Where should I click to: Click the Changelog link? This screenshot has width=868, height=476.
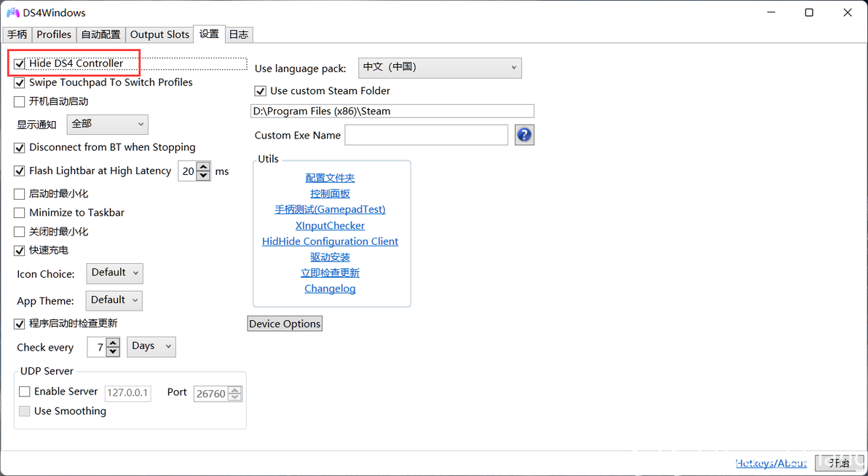(330, 289)
